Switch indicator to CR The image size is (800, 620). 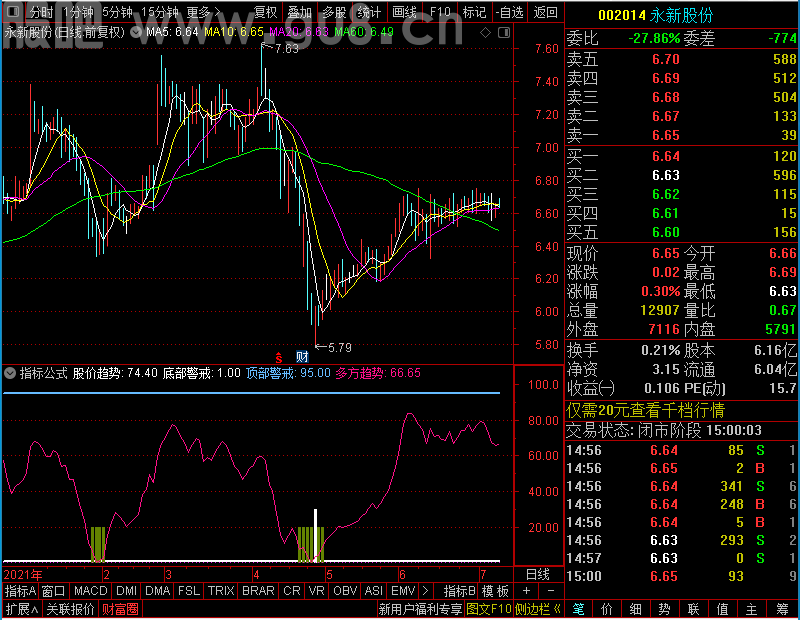coord(292,591)
